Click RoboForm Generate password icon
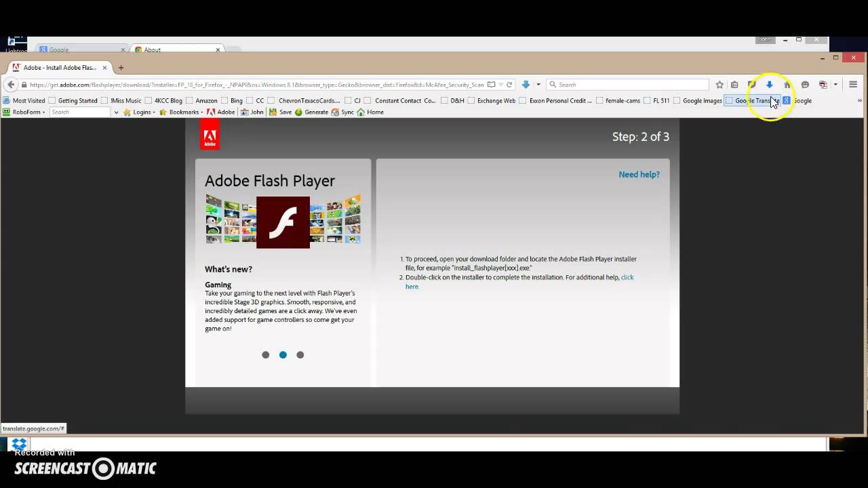This screenshot has width=868, height=488. point(311,112)
